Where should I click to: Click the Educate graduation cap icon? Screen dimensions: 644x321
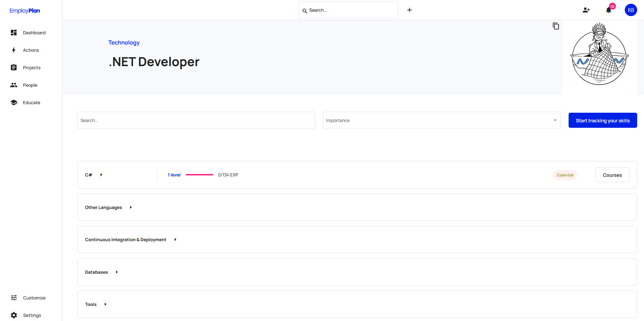click(14, 102)
